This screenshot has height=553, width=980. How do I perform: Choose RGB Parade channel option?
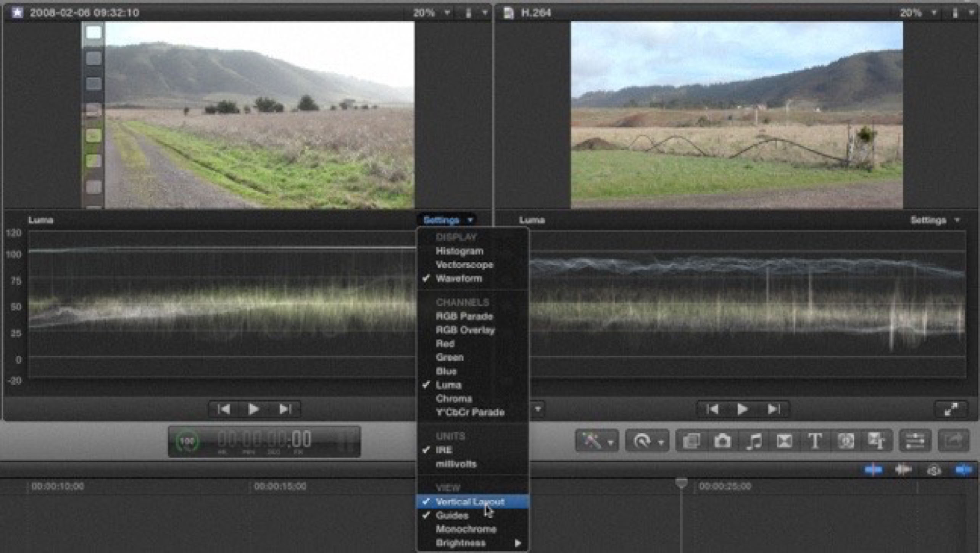464,316
